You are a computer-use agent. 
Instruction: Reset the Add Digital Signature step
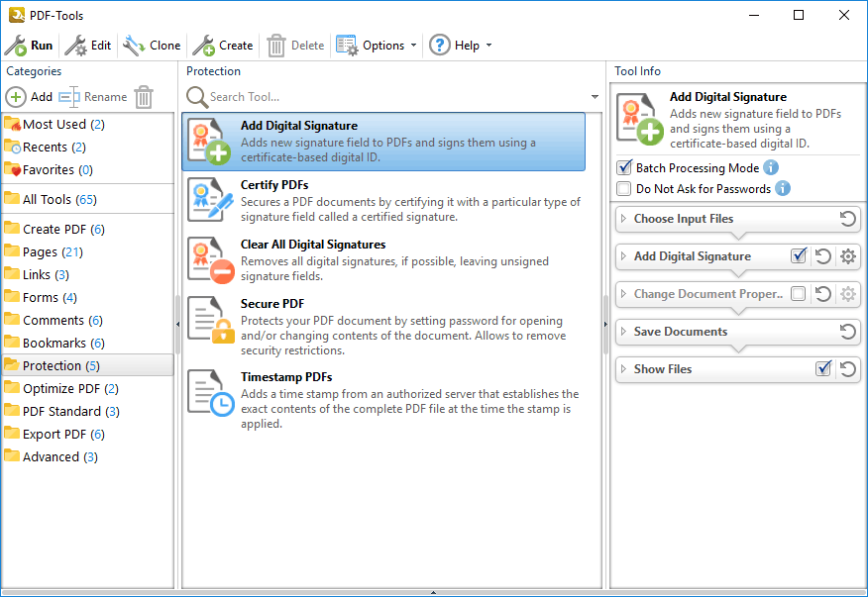pyautogui.click(x=823, y=256)
